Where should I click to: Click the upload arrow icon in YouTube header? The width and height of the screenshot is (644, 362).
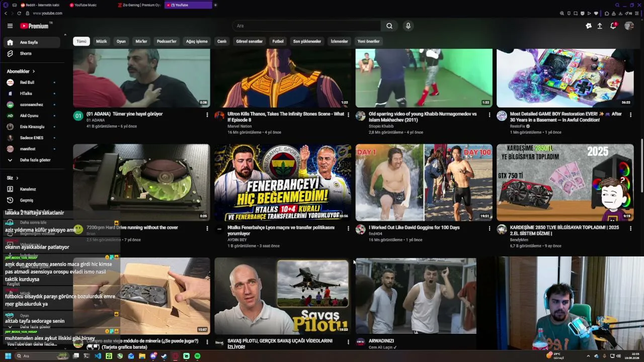pos(600,26)
